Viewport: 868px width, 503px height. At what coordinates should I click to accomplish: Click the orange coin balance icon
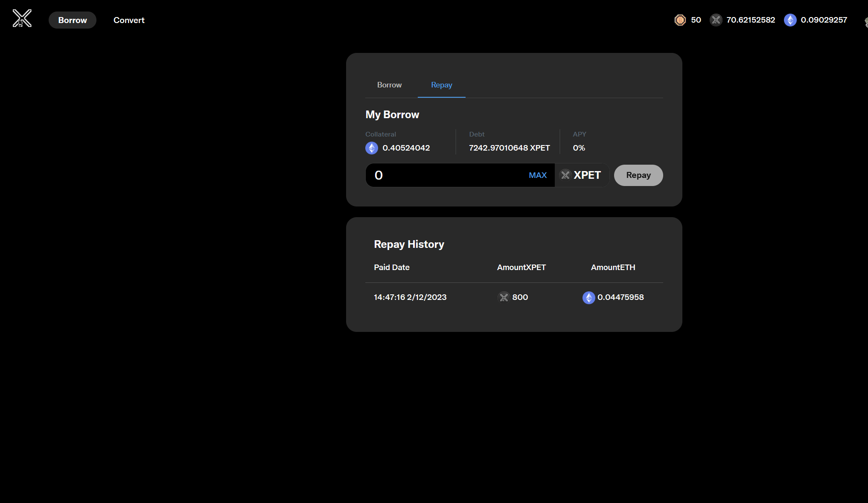[680, 20]
